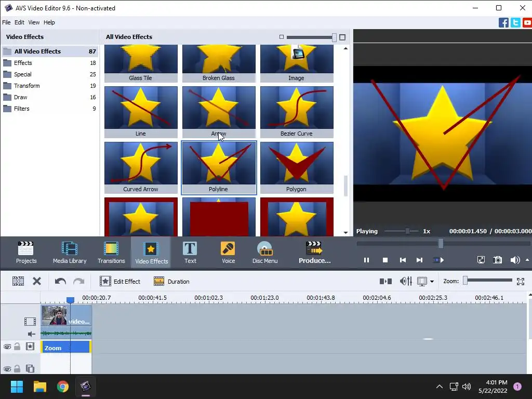The height and width of the screenshot is (399, 532).
Task: Open the Help menu
Action: [49, 22]
